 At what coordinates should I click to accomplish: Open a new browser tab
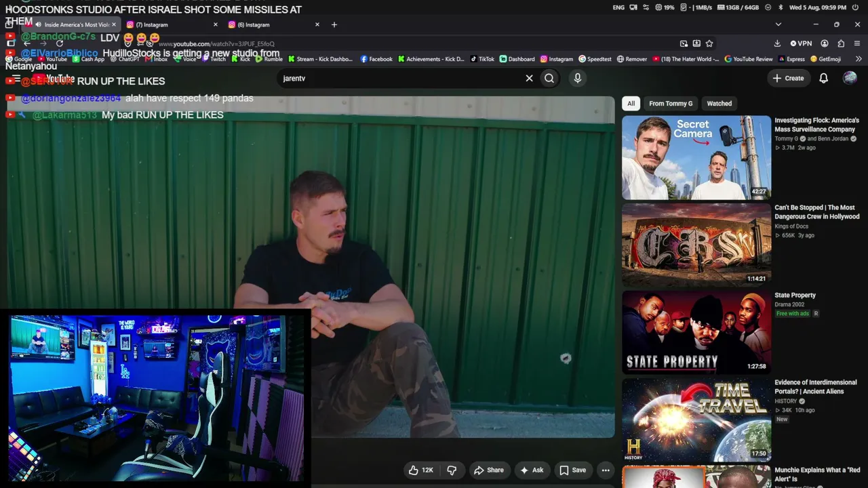click(334, 24)
